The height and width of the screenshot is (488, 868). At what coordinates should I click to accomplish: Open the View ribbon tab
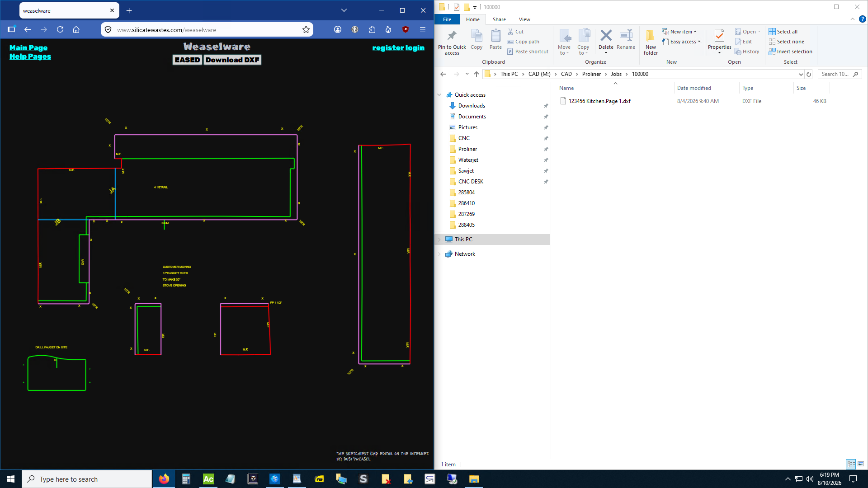(x=524, y=19)
